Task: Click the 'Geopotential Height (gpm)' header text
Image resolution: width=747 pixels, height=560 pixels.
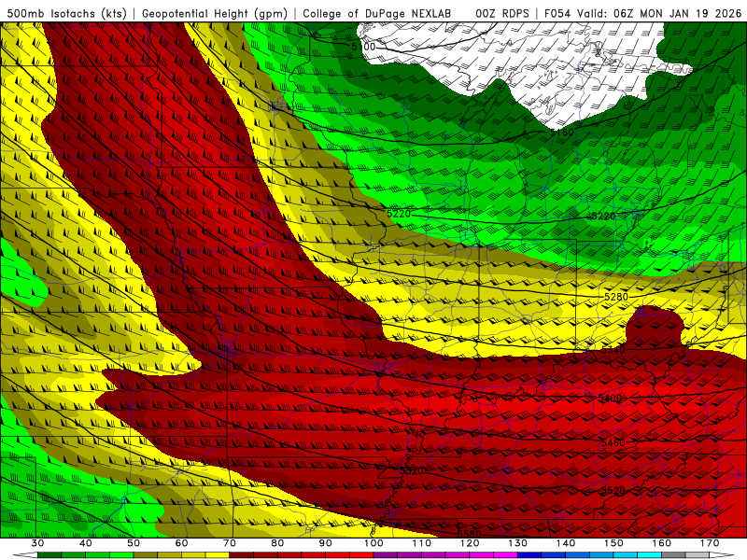Action: pos(215,14)
